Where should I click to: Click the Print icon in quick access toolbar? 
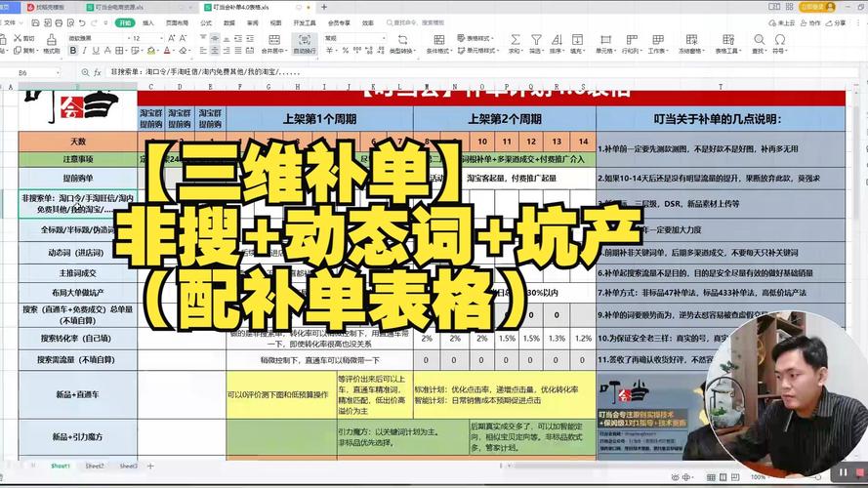(x=59, y=23)
